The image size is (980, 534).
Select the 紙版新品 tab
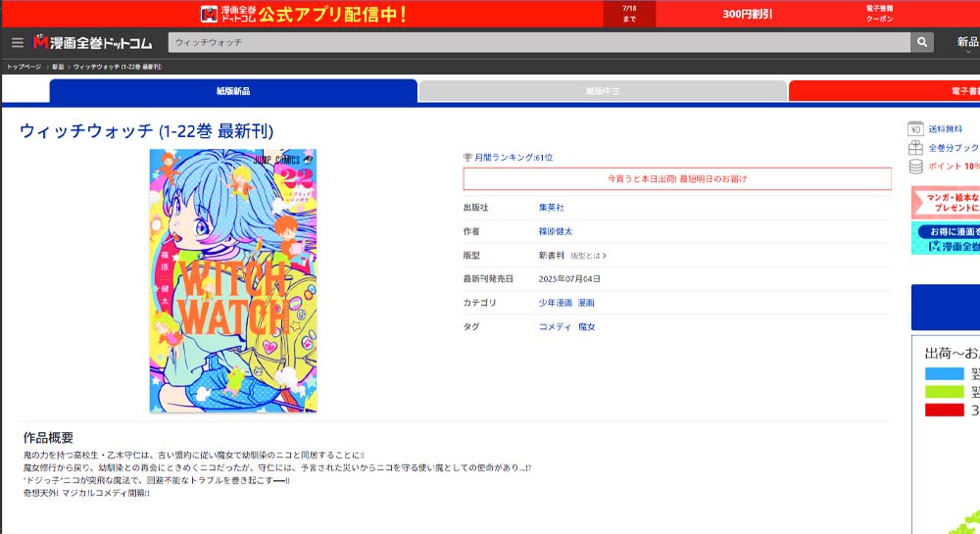tap(233, 90)
